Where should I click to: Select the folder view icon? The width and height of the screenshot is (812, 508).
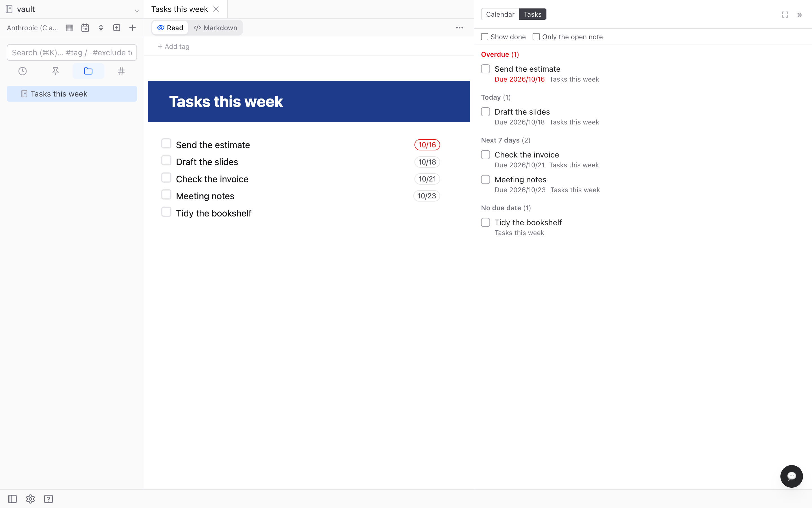point(88,71)
